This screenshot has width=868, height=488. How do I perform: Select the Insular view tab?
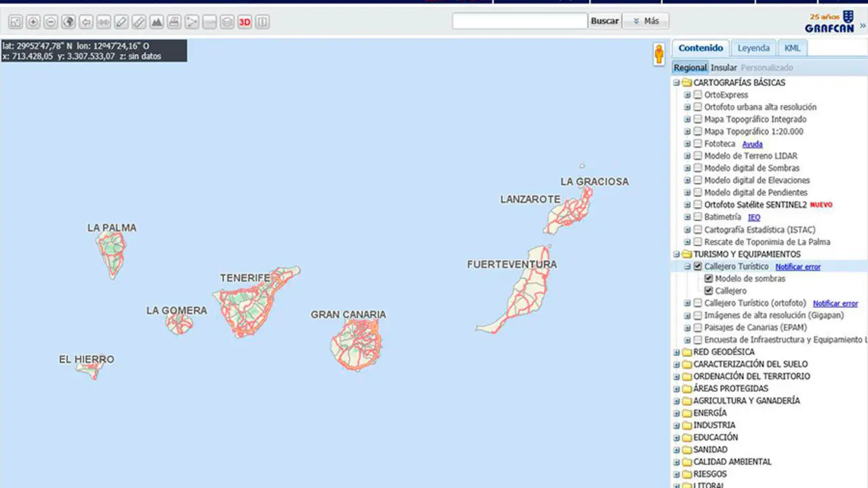tap(724, 68)
